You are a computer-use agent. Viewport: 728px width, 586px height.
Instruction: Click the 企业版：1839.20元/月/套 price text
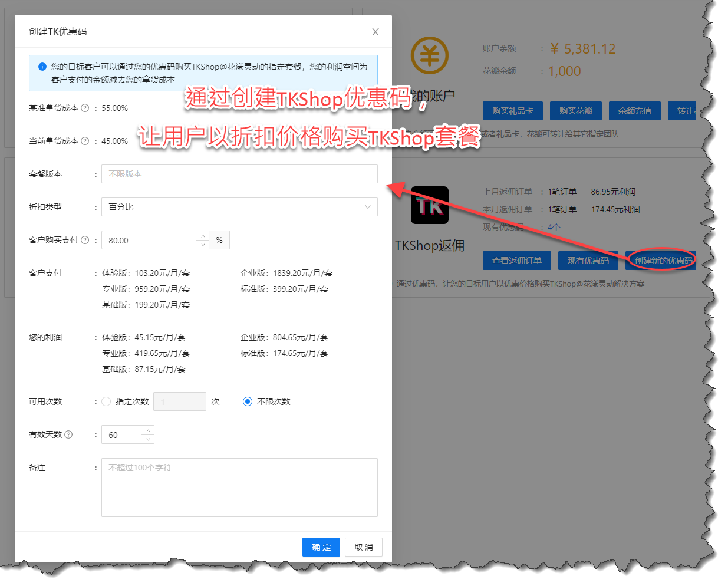(x=286, y=273)
